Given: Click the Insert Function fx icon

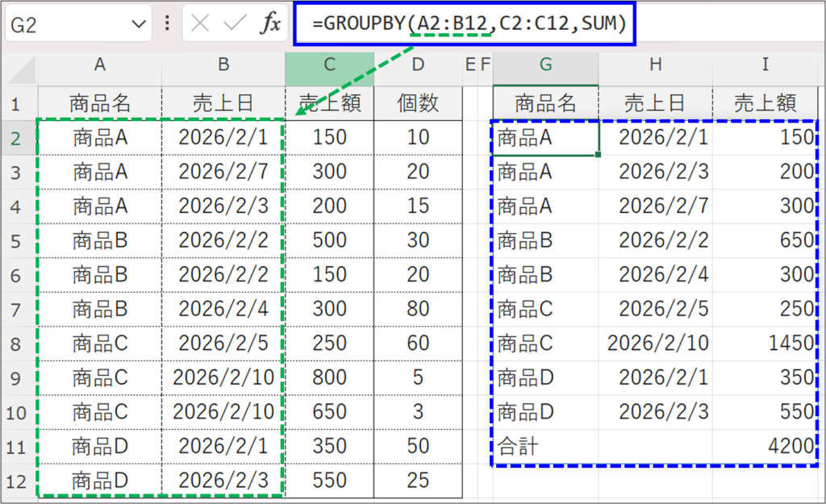Looking at the screenshot, I should [269, 23].
